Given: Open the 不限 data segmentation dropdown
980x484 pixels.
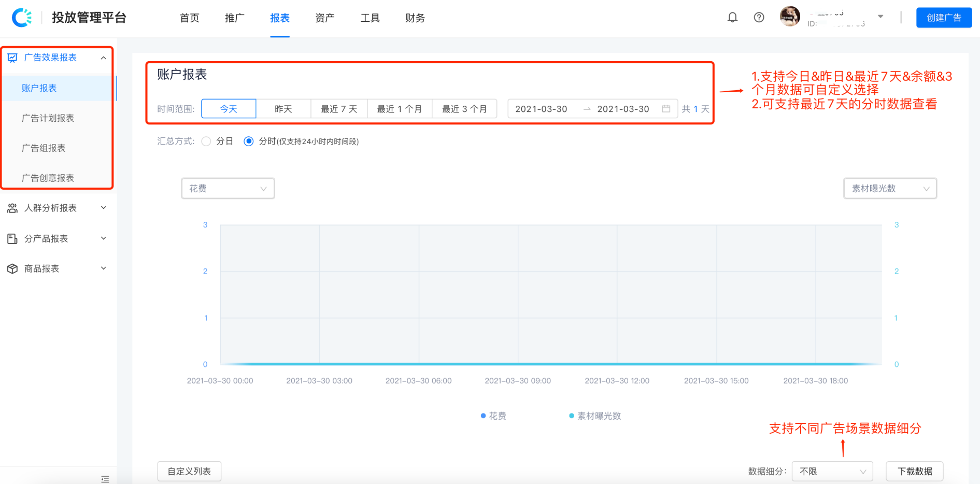Looking at the screenshot, I should (x=832, y=471).
